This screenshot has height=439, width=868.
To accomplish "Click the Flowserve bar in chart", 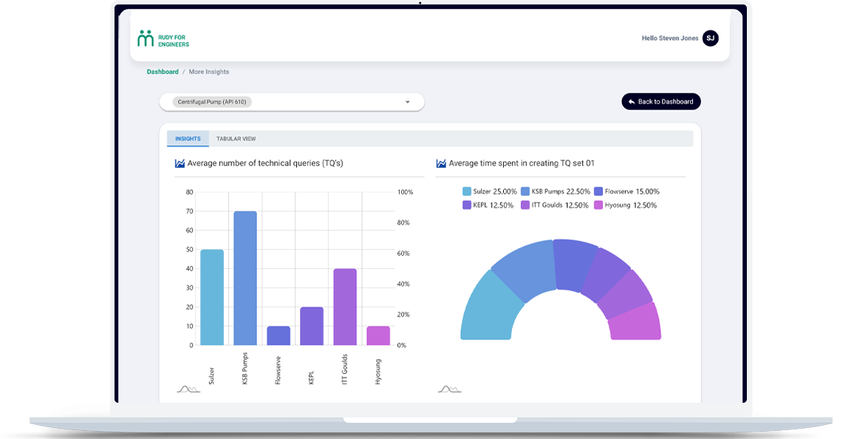I will point(278,336).
